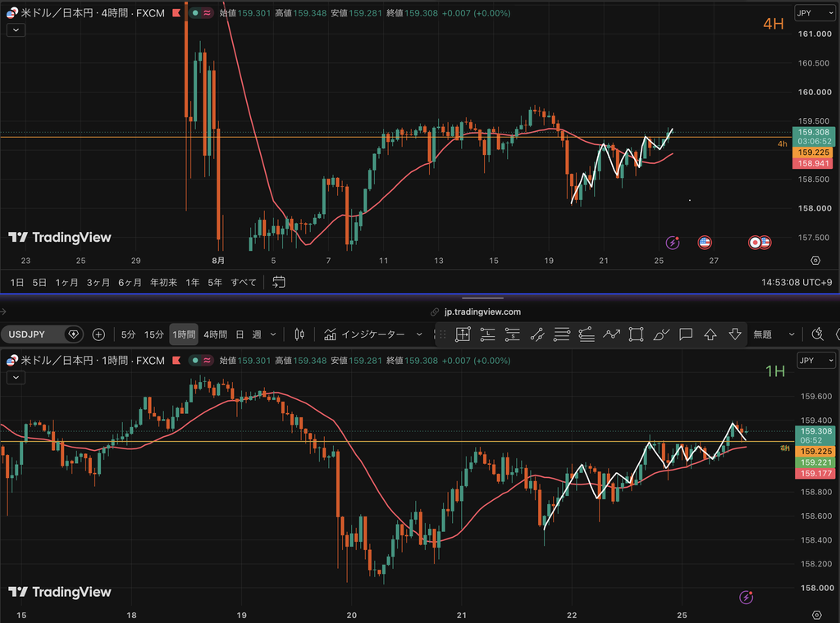Select the arrow down marker tool
Screen dimensions: 840x623
(x=735, y=334)
